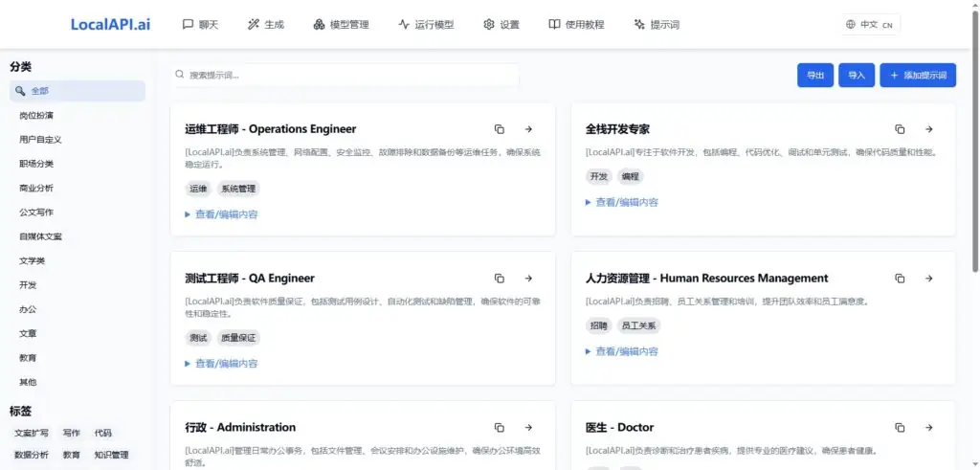Select the 全部 category
This screenshot has height=470, width=980.
[78, 91]
